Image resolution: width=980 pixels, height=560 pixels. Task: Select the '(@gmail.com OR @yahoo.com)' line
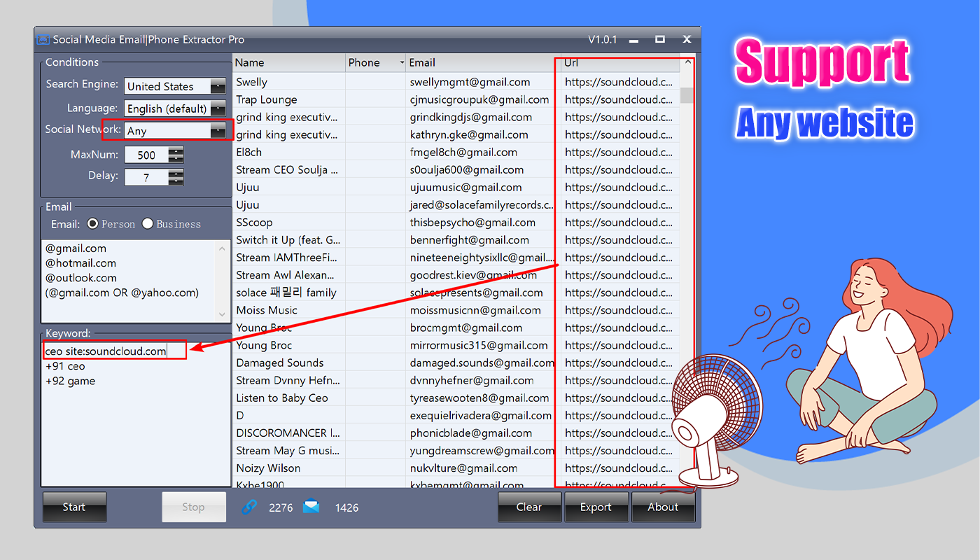122,293
